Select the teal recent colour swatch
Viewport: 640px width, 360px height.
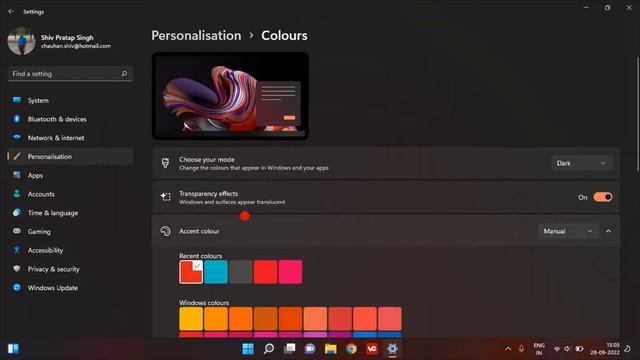(216, 272)
